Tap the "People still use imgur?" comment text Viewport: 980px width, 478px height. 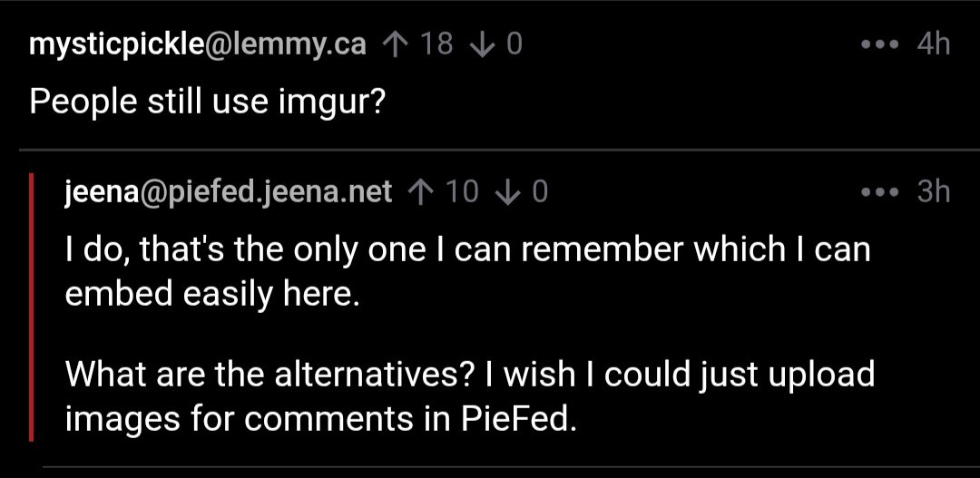[x=208, y=102]
